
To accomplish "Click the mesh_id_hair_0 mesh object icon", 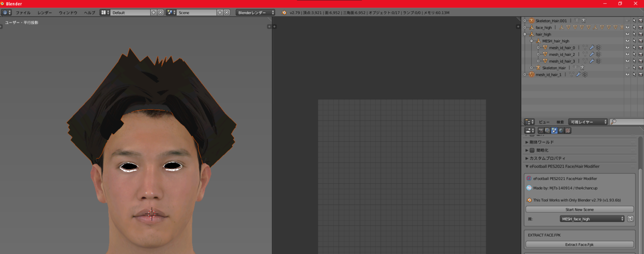I will pos(545,48).
